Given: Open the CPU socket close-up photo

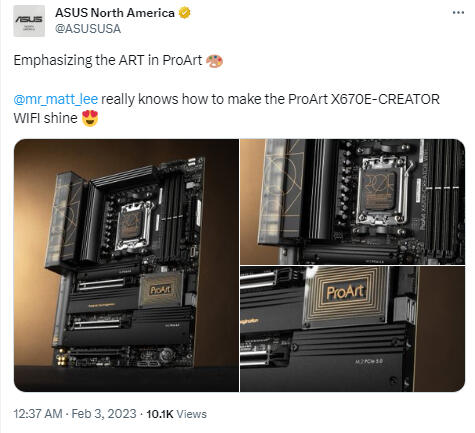Looking at the screenshot, I should coord(352,202).
